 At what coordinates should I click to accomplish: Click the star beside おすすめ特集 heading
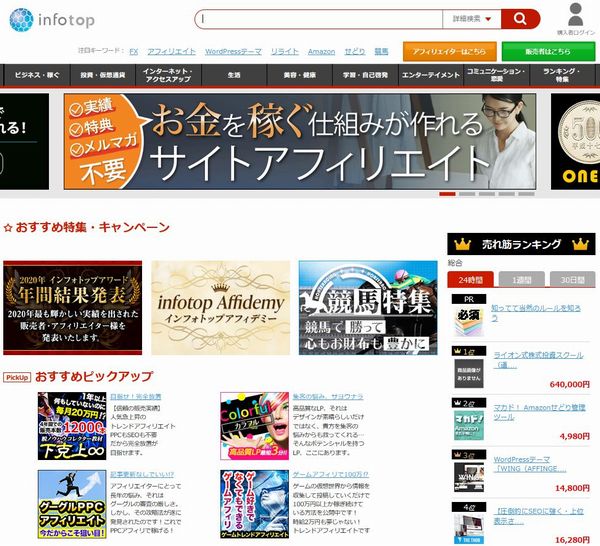pyautogui.click(x=8, y=228)
